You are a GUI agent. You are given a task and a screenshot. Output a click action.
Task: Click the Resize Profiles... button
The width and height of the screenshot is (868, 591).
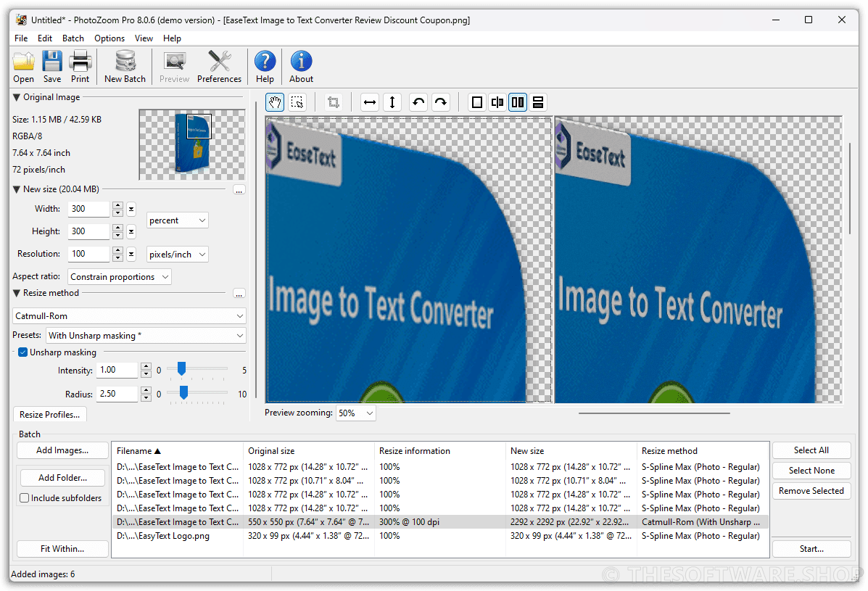(50, 415)
